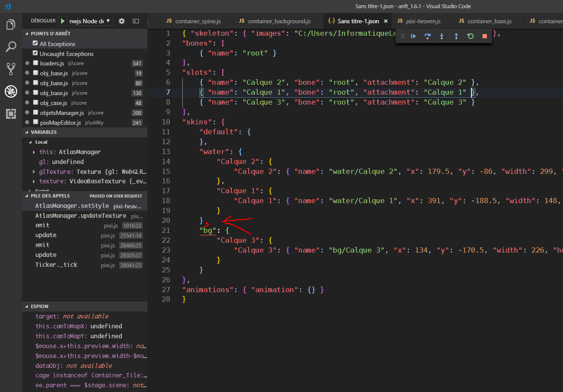Select emit frame at pixi.js 1016:33

[85, 225]
